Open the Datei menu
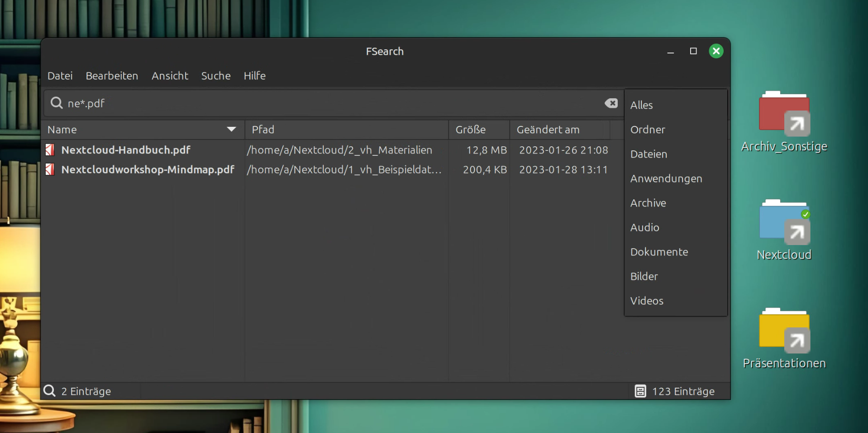Image resolution: width=868 pixels, height=433 pixels. point(60,76)
